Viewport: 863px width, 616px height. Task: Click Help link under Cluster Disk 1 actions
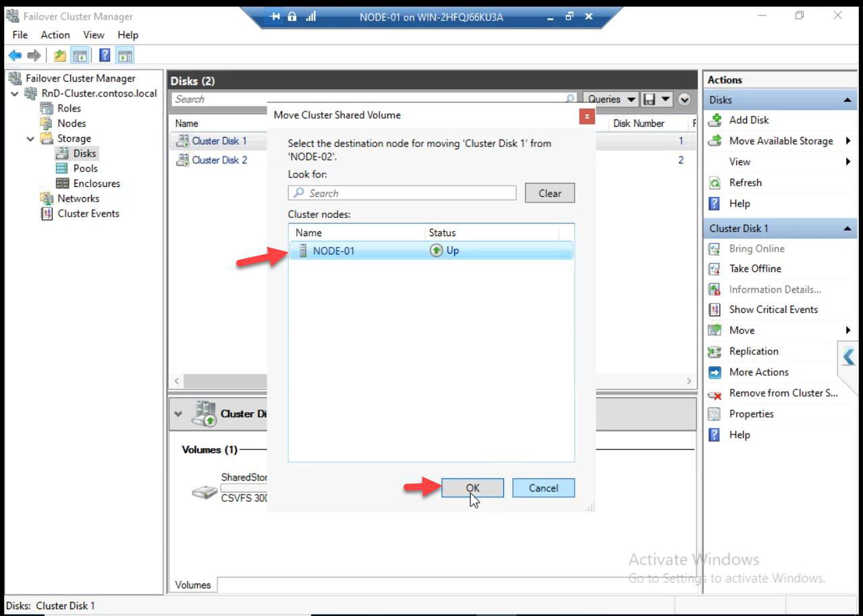[740, 435]
